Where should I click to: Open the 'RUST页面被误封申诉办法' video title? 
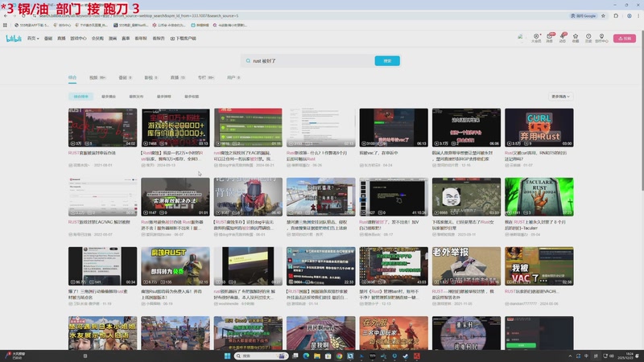coord(92,153)
